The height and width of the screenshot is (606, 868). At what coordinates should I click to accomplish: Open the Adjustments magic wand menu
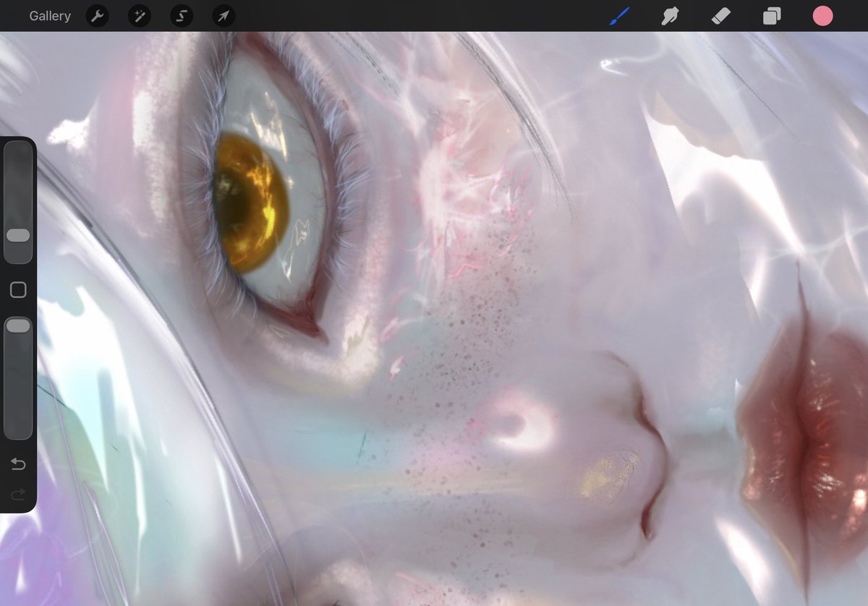[138, 16]
